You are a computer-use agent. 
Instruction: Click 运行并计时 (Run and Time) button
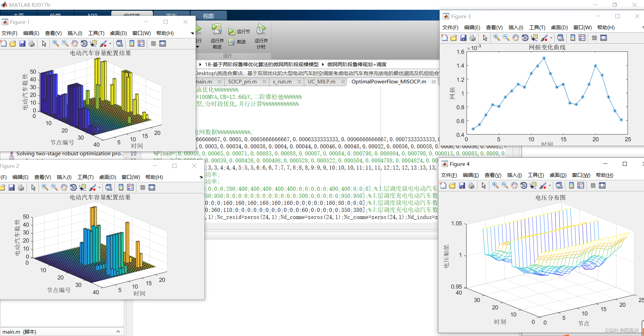click(261, 36)
